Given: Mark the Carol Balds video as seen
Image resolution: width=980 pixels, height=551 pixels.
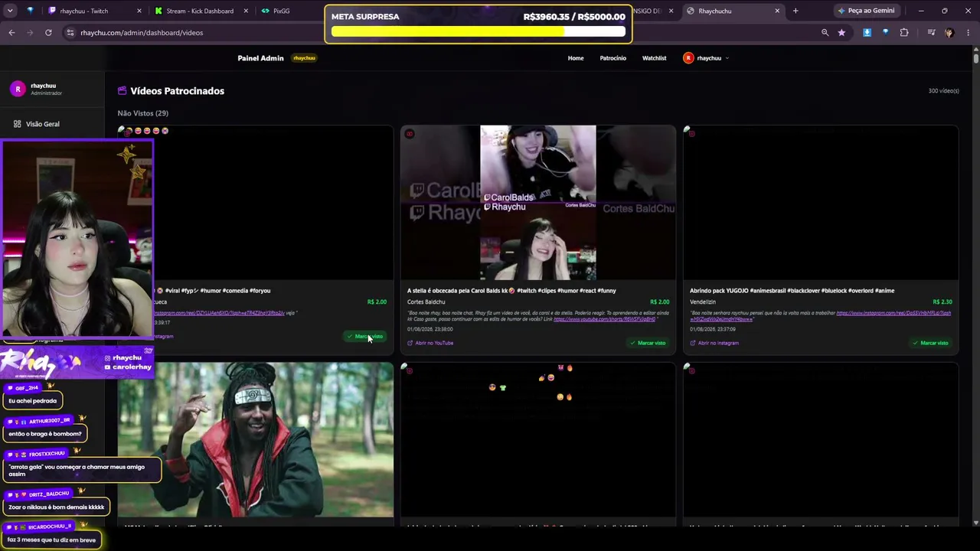Looking at the screenshot, I should [x=648, y=343].
